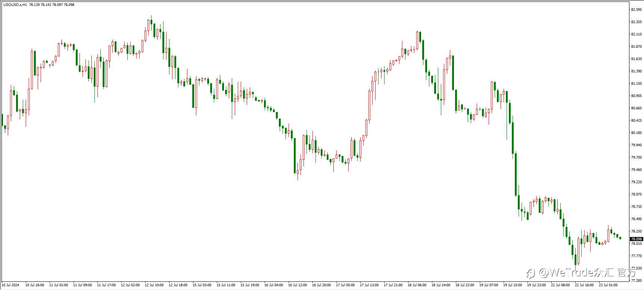
Task: Select the 11 Jul 01:00 time label
Action: coord(59,285)
